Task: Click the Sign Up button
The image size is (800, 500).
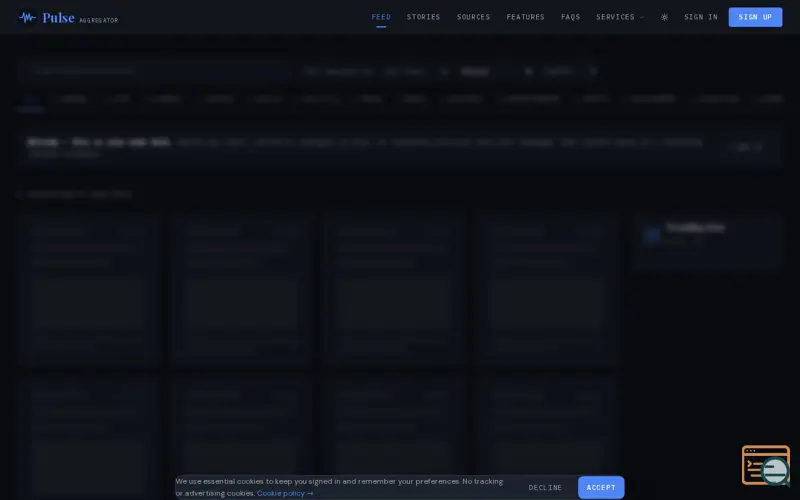Action: [755, 17]
